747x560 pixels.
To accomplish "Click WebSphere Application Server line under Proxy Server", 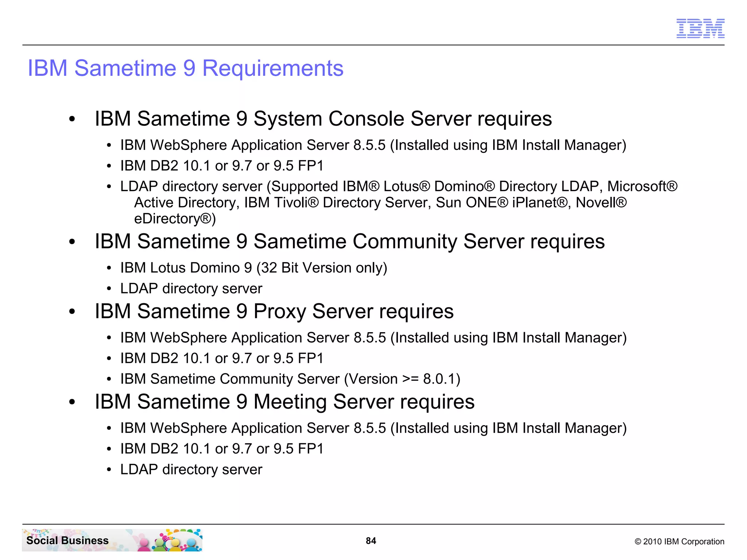I will pos(373,338).
